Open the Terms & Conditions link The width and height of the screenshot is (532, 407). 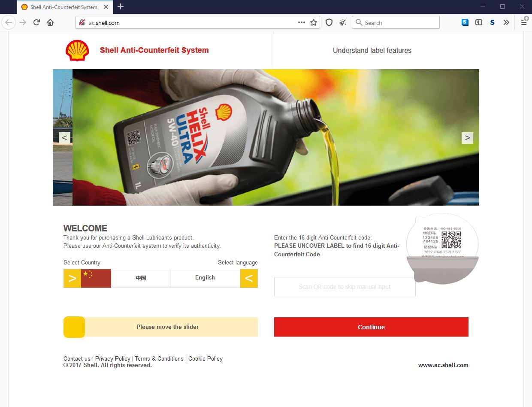pos(159,358)
